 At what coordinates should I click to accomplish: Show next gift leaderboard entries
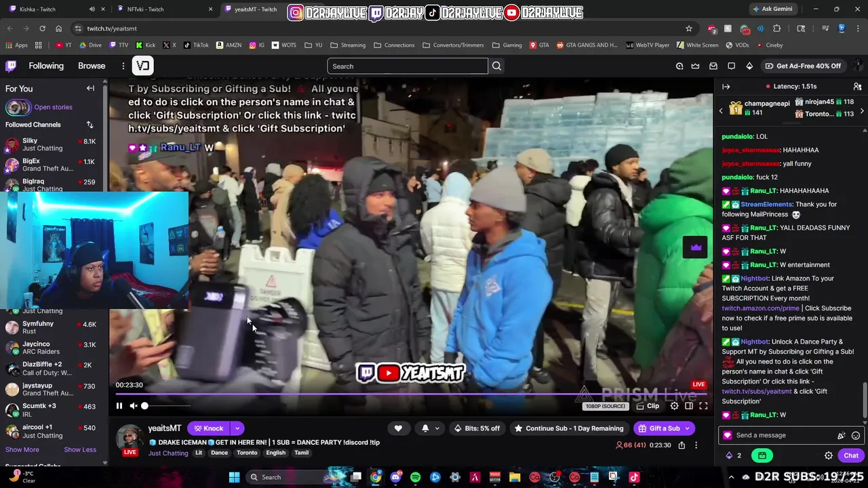(862, 110)
